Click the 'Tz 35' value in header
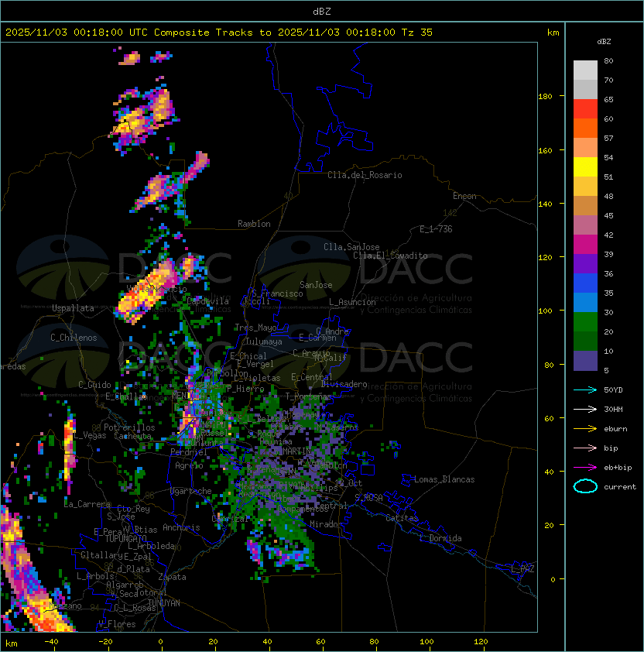Image resolution: width=644 pixels, height=652 pixels. (417, 33)
